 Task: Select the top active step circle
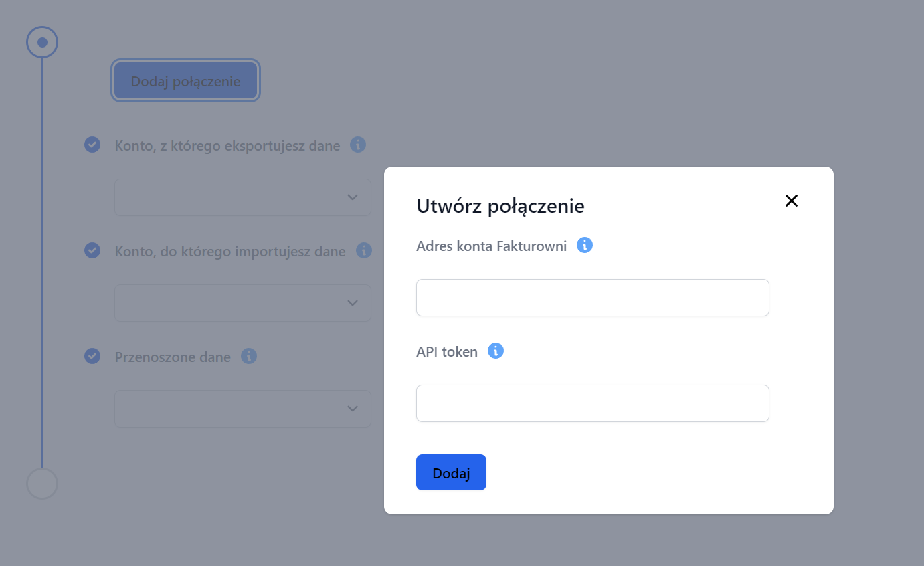tap(42, 43)
